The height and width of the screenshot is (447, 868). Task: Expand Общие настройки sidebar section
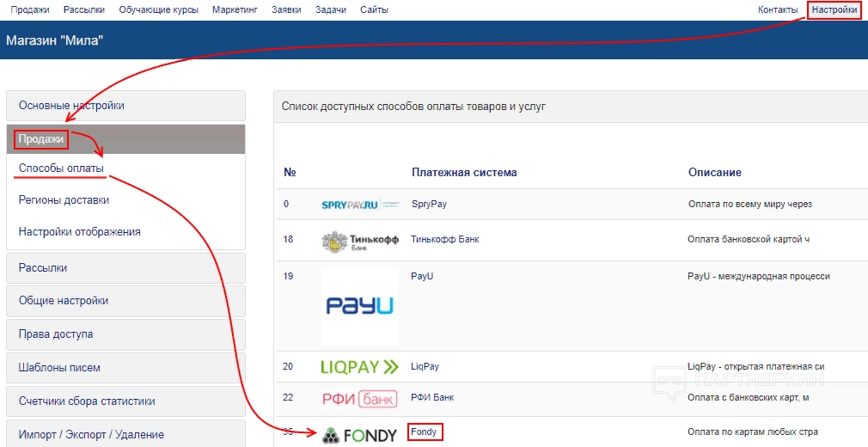pyautogui.click(x=125, y=301)
